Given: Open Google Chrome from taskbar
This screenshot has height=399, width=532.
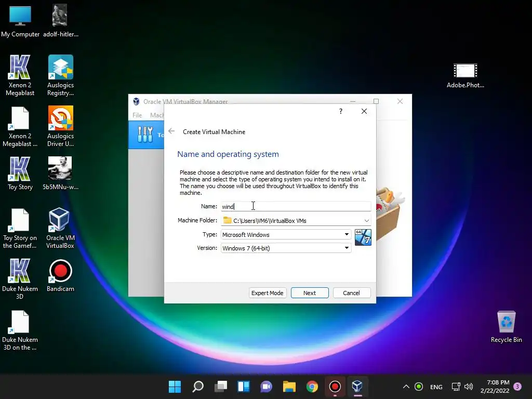Looking at the screenshot, I should click(312, 387).
